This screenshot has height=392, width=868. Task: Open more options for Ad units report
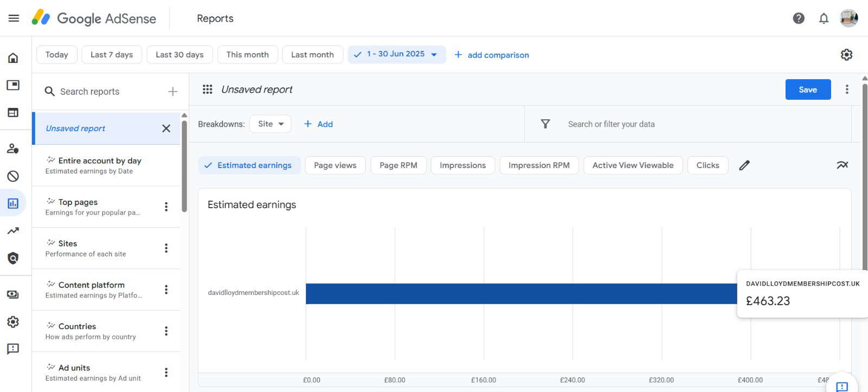(166, 372)
